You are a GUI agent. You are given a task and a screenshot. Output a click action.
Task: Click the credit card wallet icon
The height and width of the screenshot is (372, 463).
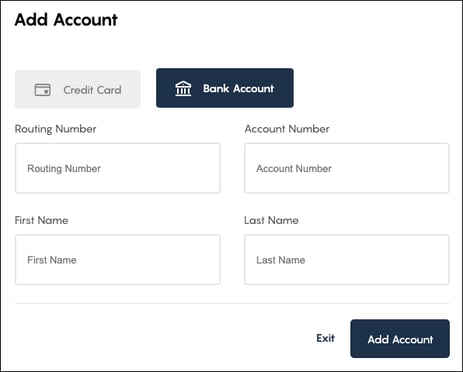click(x=43, y=90)
